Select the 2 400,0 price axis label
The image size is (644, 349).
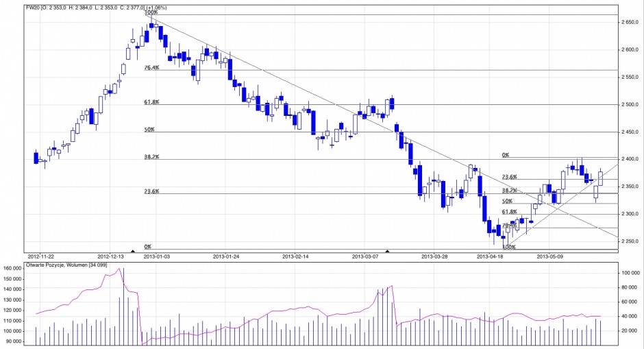tap(630, 159)
